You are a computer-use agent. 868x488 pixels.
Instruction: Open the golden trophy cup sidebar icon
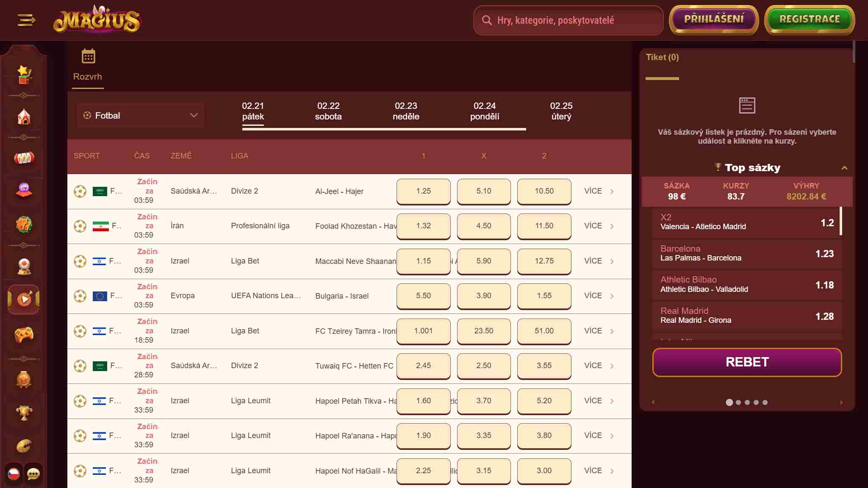pos(24,412)
